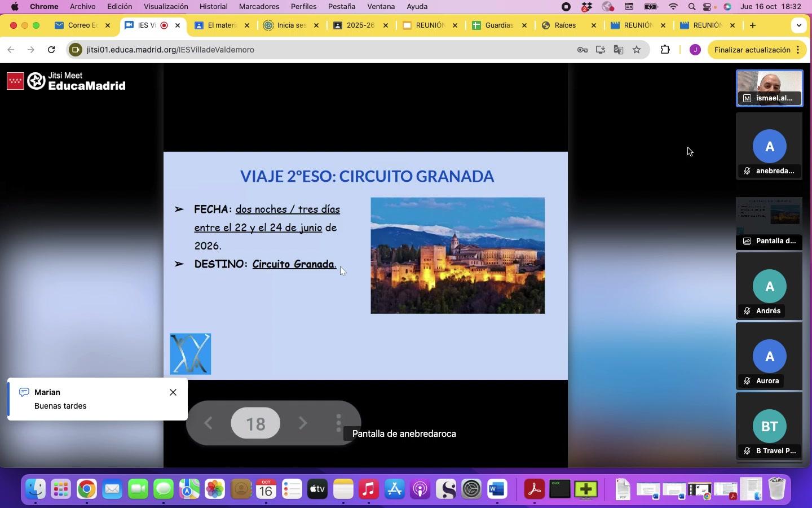
Task: Open Terminal from the Dock
Action: coord(560,489)
